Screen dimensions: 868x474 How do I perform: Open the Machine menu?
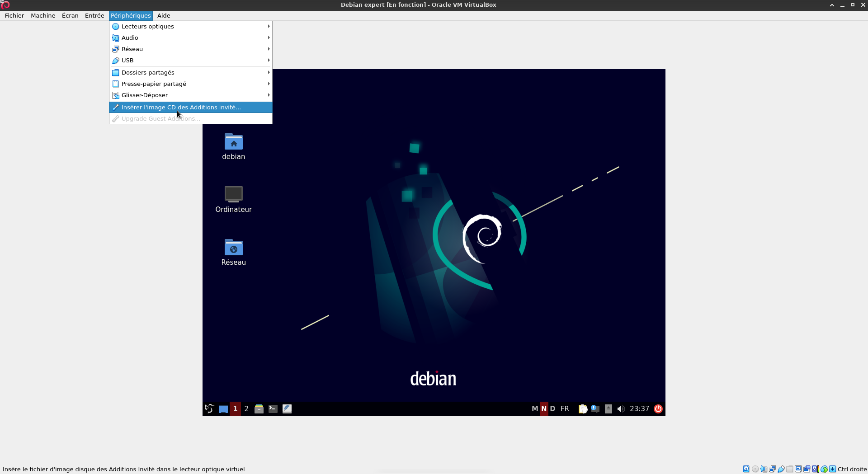43,15
